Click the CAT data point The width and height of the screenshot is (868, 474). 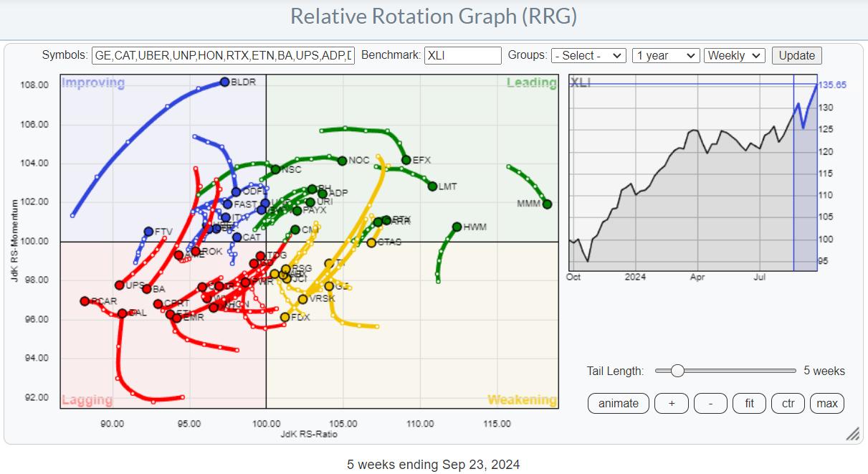click(237, 237)
